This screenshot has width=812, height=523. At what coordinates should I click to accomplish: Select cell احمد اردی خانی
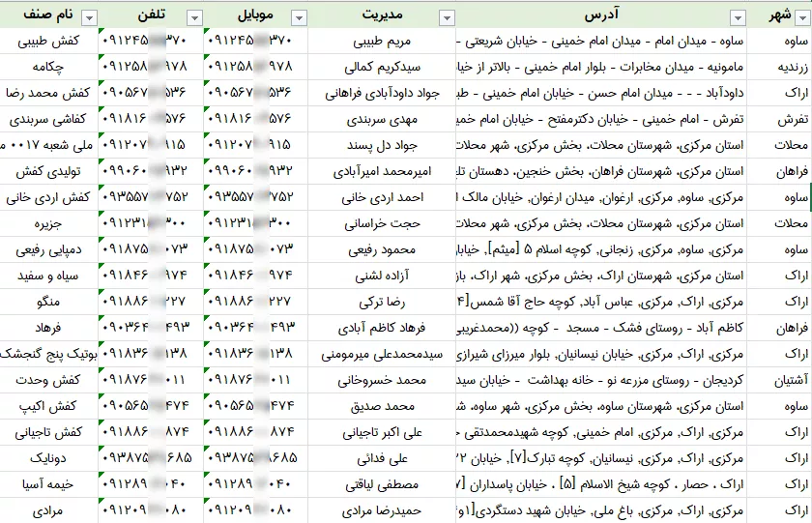382,197
